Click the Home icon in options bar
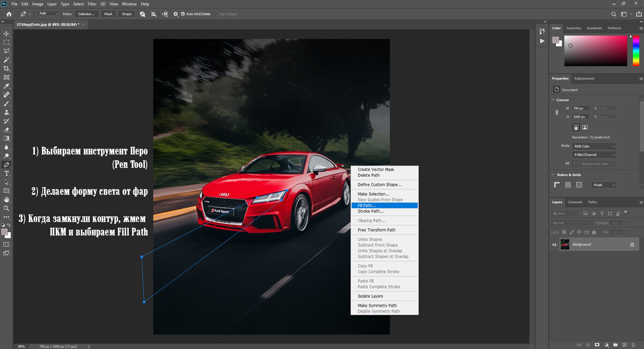644x349 pixels. pyautogui.click(x=9, y=14)
